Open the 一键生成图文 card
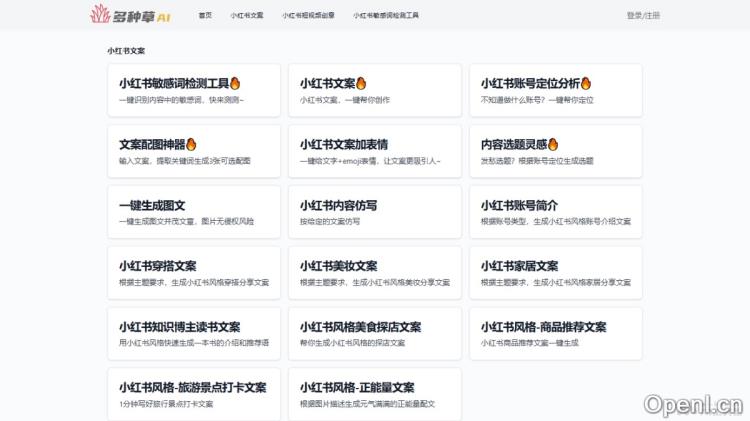 point(193,212)
